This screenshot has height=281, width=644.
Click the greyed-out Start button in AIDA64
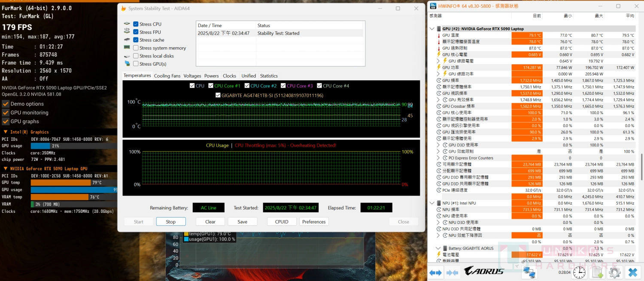tap(139, 222)
